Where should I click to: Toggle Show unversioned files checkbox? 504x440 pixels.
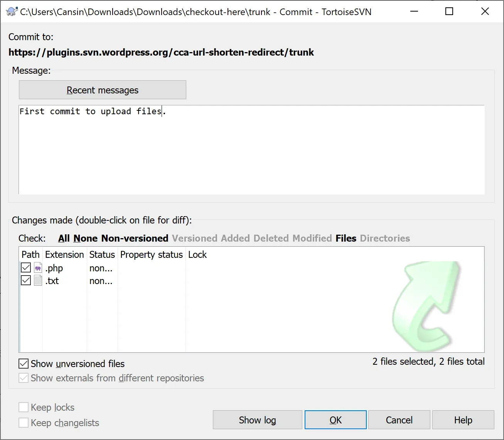(x=24, y=364)
